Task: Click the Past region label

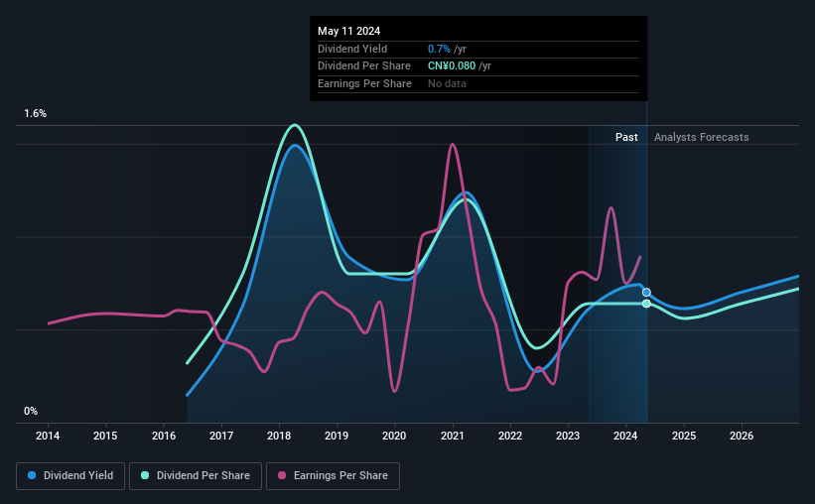Action: pyautogui.click(x=626, y=137)
